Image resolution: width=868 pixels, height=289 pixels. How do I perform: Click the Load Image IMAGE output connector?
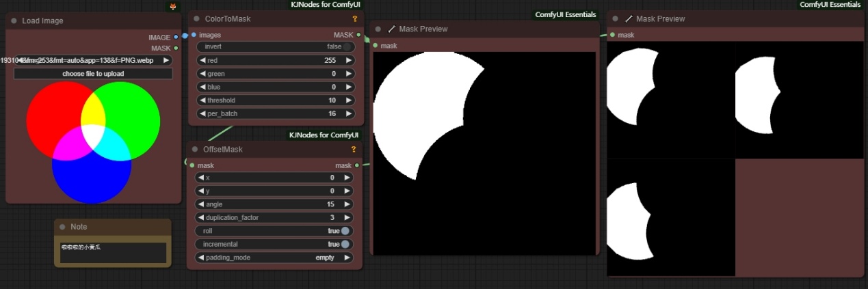(x=176, y=37)
